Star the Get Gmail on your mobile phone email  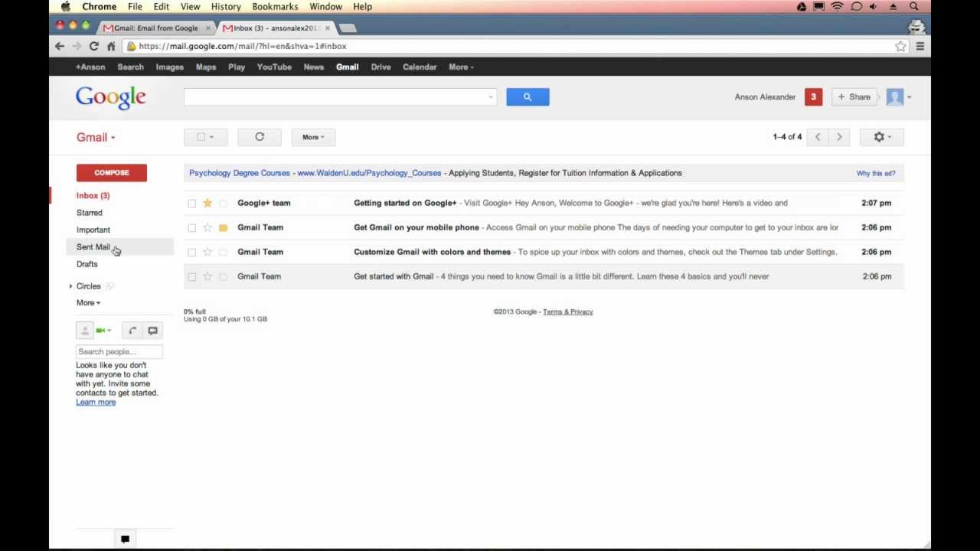tap(207, 227)
